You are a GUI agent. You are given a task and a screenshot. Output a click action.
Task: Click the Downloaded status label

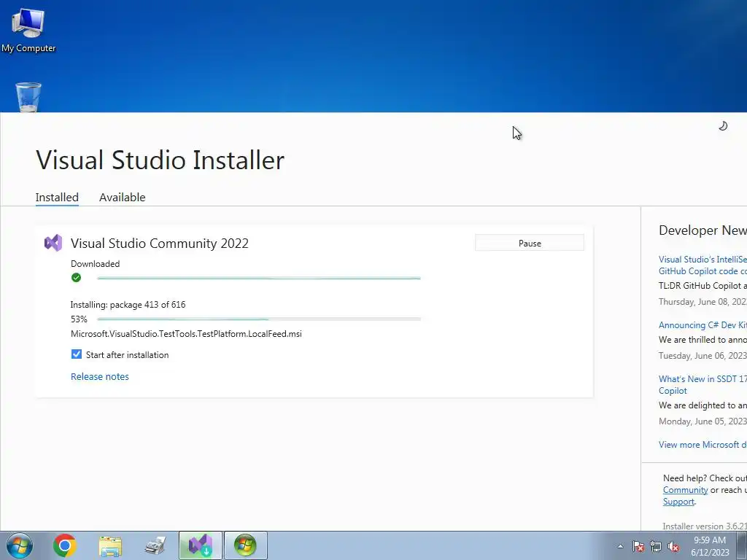(x=96, y=263)
